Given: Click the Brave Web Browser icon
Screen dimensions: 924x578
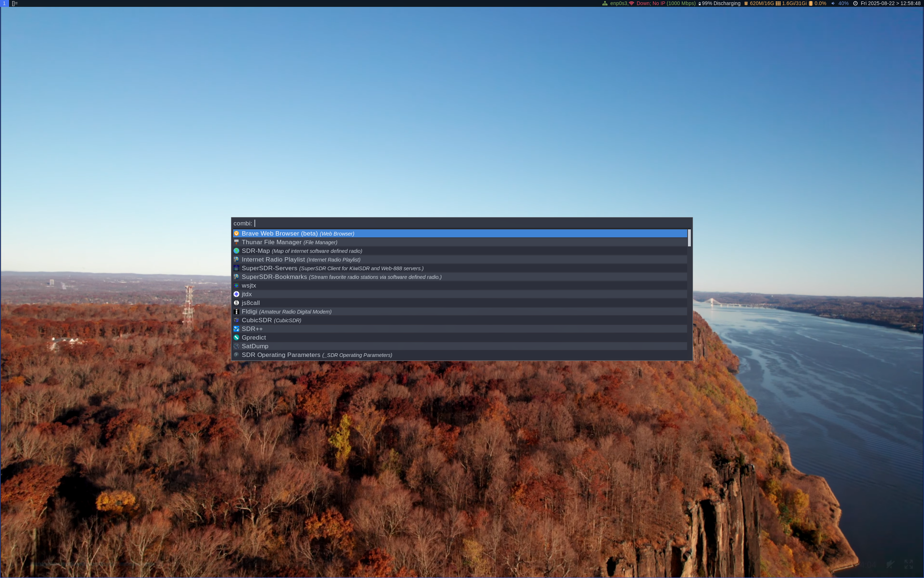Looking at the screenshot, I should coord(236,234).
